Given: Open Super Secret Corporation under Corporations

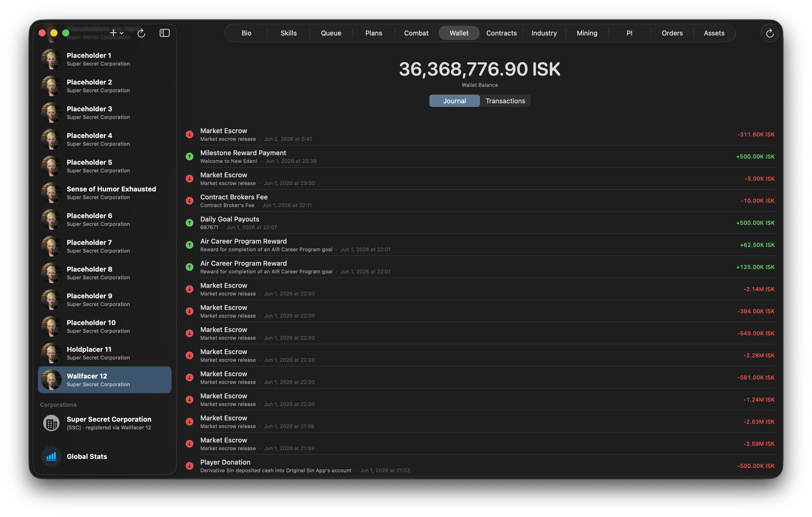Looking at the screenshot, I should [105, 423].
